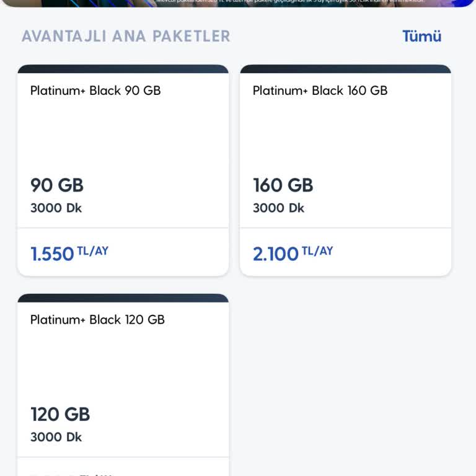
Task: Open the Platinum+ Black 120 GB package title
Action: click(x=97, y=320)
